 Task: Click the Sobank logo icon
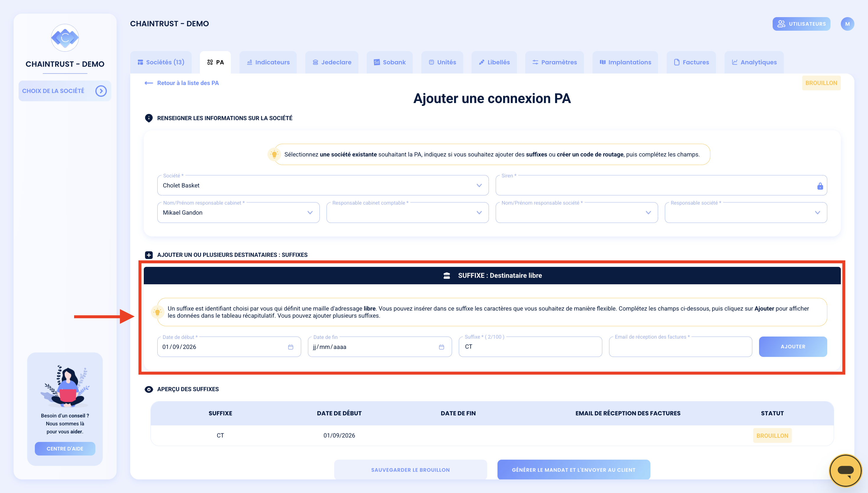376,62
